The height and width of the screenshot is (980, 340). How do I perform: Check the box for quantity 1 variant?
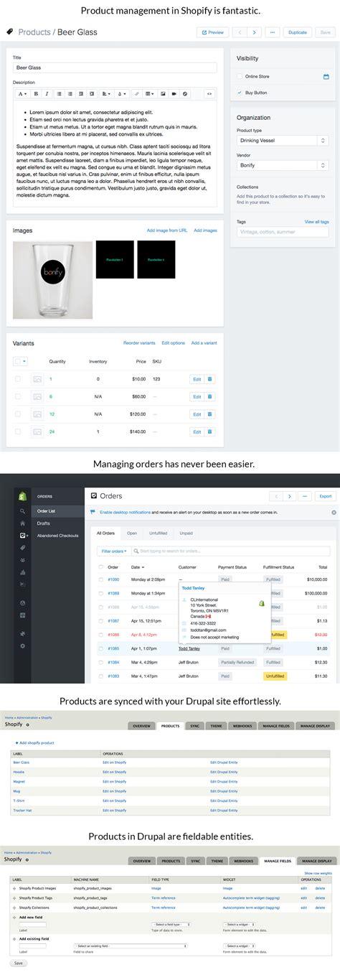pyautogui.click(x=18, y=379)
